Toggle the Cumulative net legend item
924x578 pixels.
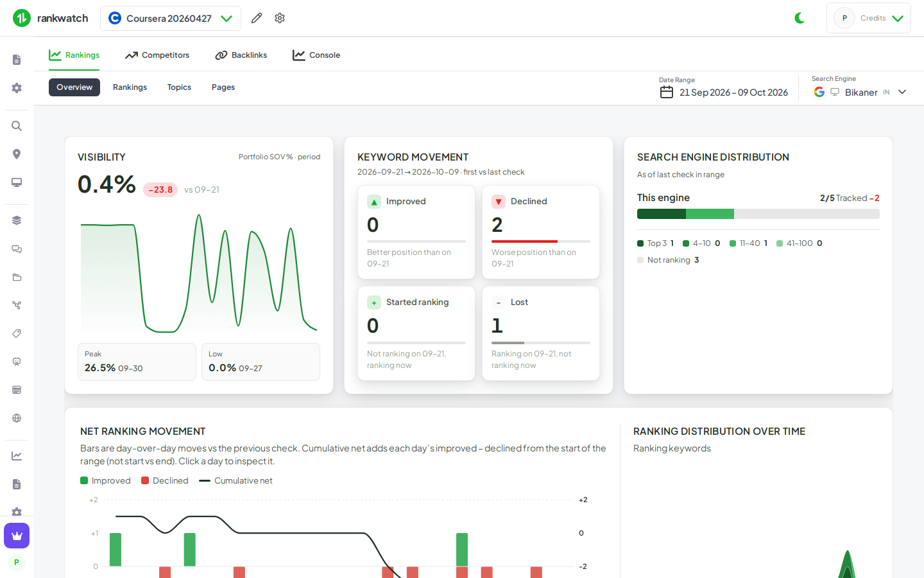pyautogui.click(x=235, y=480)
